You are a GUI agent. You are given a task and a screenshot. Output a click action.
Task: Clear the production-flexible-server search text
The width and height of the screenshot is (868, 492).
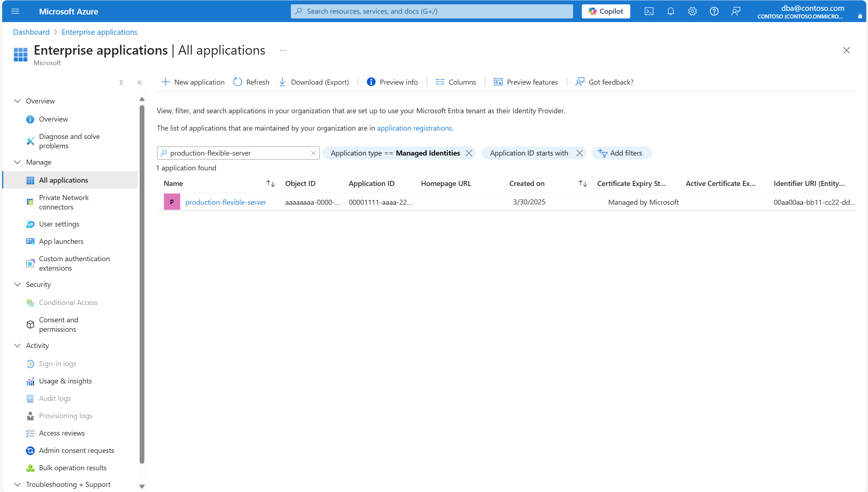(x=313, y=153)
